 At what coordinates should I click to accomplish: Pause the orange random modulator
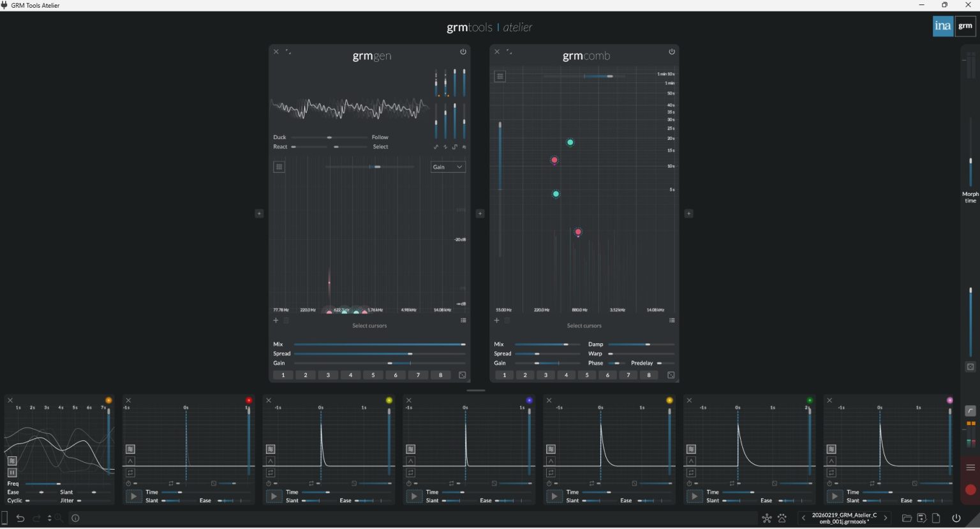click(x=12, y=473)
